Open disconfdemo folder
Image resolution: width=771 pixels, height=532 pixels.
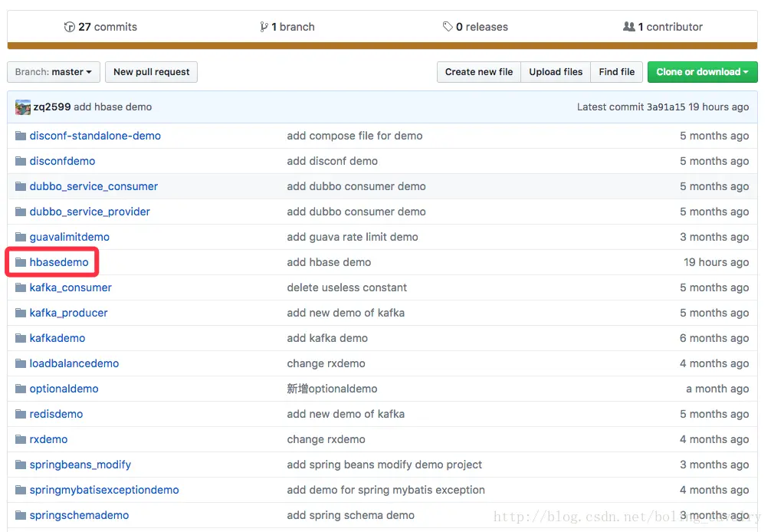[x=62, y=161]
